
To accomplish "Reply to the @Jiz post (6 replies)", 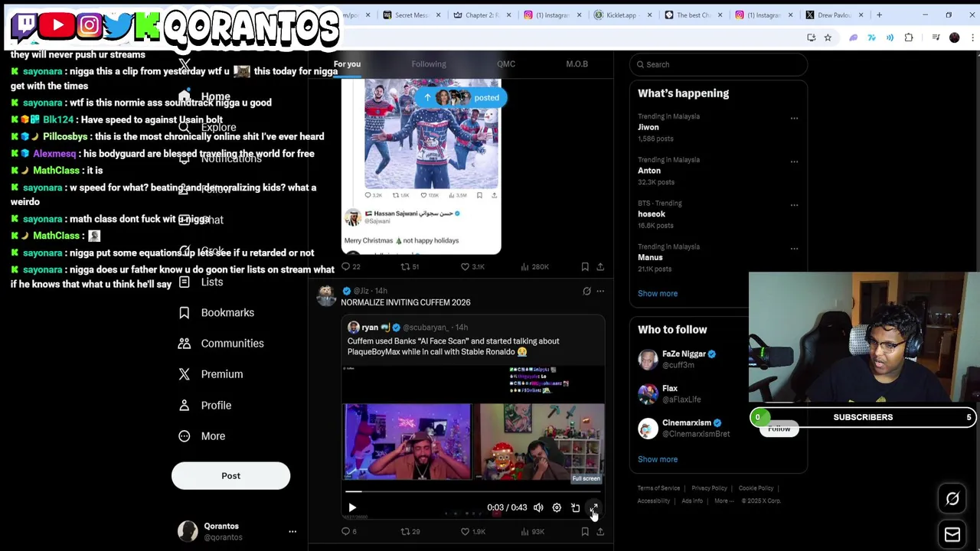I will coord(349,531).
